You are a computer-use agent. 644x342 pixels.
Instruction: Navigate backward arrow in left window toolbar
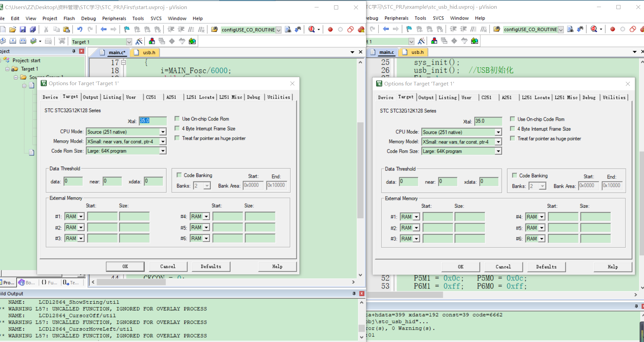(103, 30)
